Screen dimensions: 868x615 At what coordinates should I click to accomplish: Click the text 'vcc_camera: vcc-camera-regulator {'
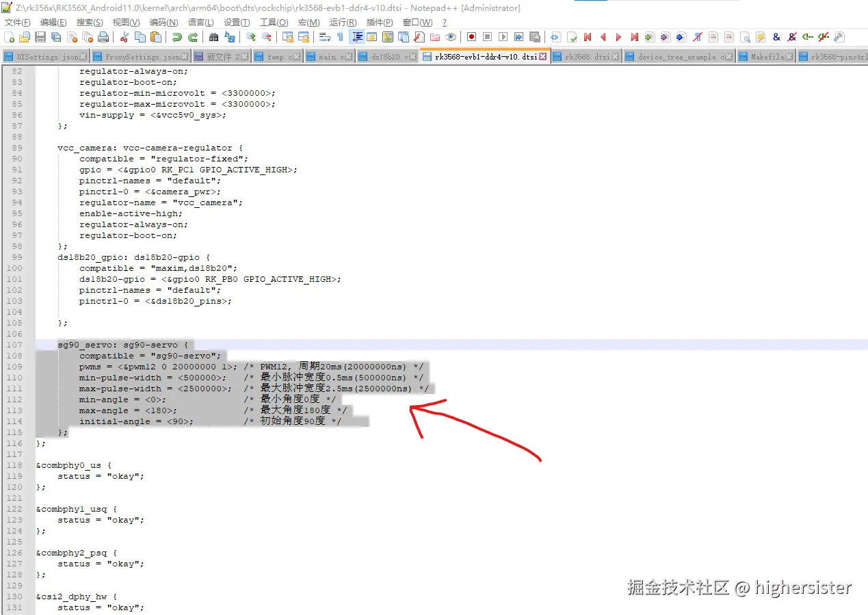[x=150, y=148]
